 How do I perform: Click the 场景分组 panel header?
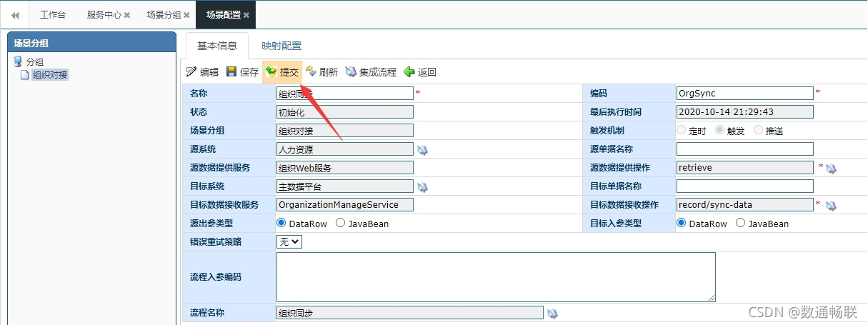pos(91,43)
